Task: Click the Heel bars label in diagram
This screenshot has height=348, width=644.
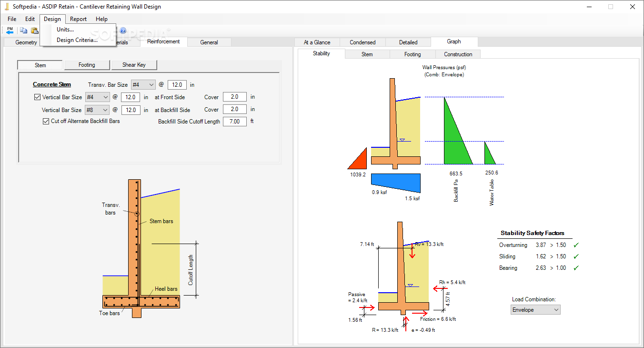Action: pyautogui.click(x=166, y=289)
